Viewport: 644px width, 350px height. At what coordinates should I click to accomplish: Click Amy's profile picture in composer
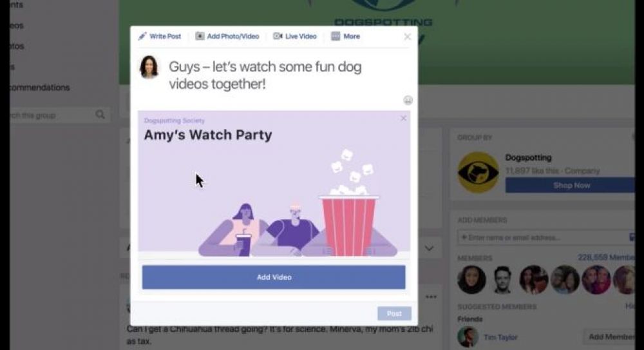coord(149,66)
